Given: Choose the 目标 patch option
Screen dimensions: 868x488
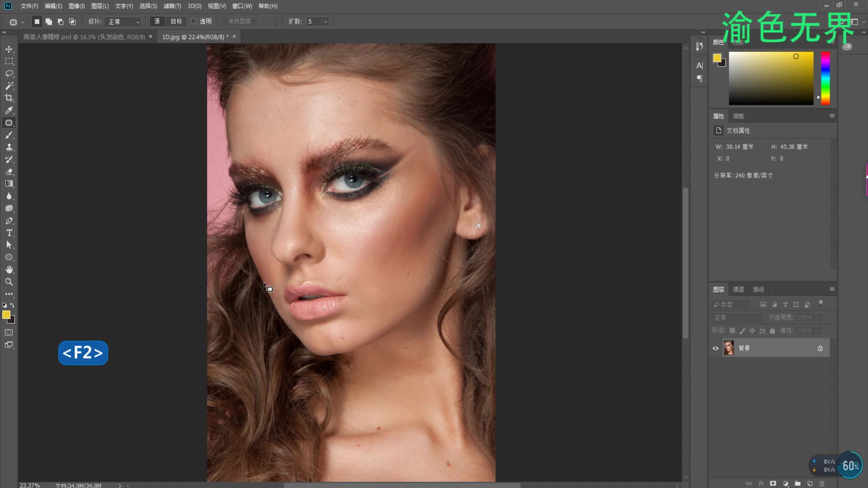Looking at the screenshot, I should (176, 21).
